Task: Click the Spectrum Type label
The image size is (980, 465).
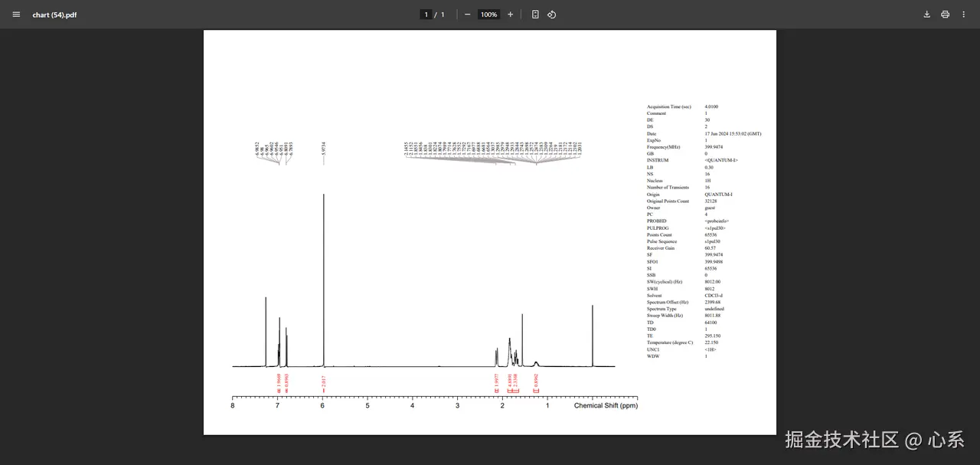Action: pos(661,309)
